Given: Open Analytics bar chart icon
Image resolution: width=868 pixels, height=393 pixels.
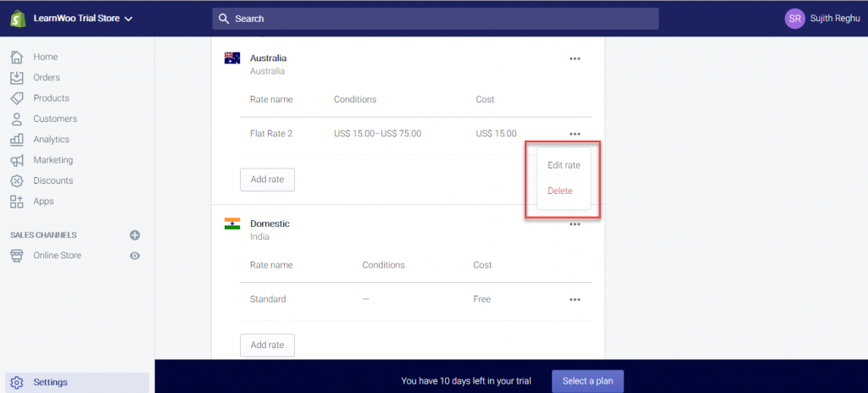Looking at the screenshot, I should pos(17,140).
